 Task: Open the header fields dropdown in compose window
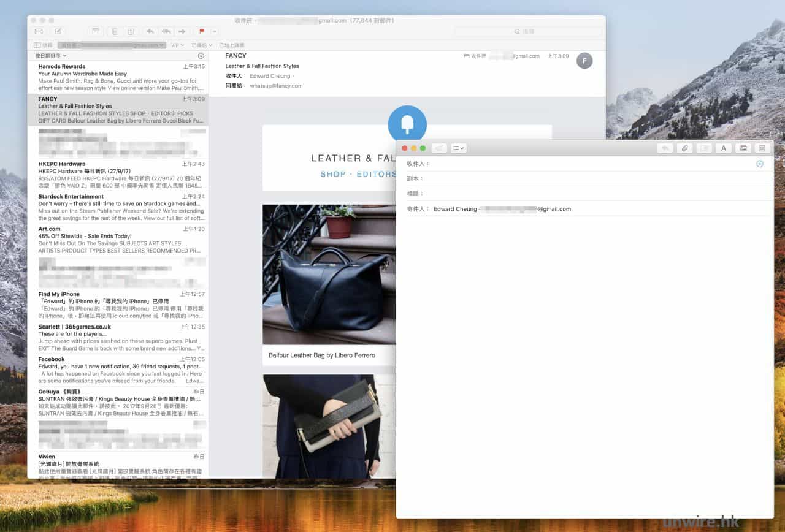coord(458,148)
